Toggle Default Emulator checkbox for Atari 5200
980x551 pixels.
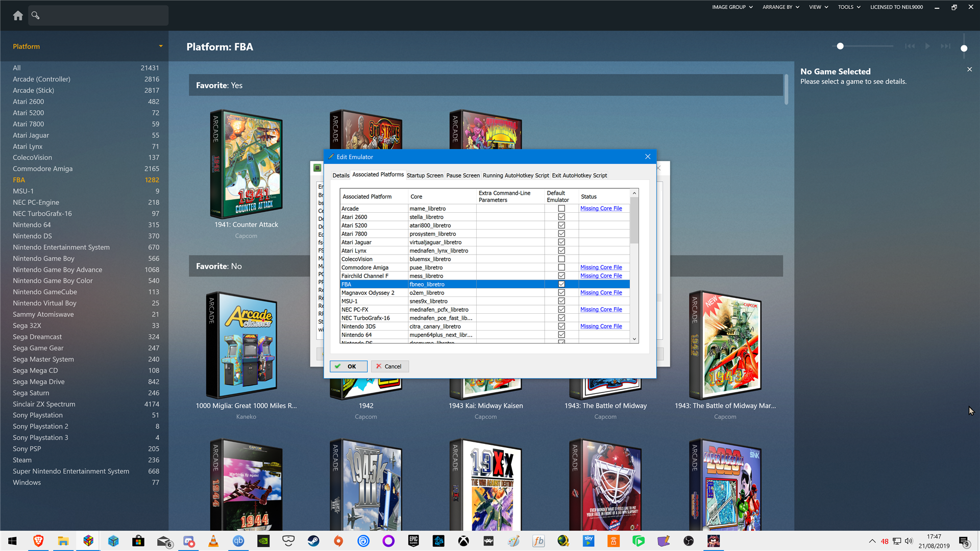[561, 225]
